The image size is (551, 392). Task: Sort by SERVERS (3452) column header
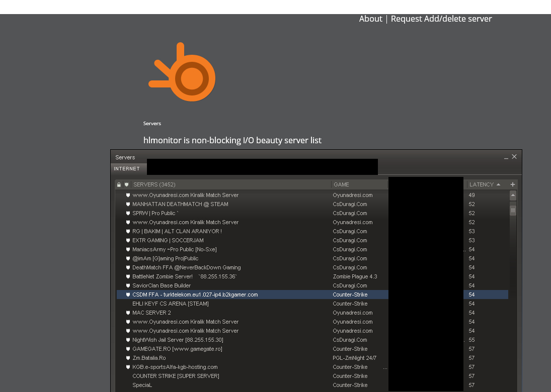(154, 184)
